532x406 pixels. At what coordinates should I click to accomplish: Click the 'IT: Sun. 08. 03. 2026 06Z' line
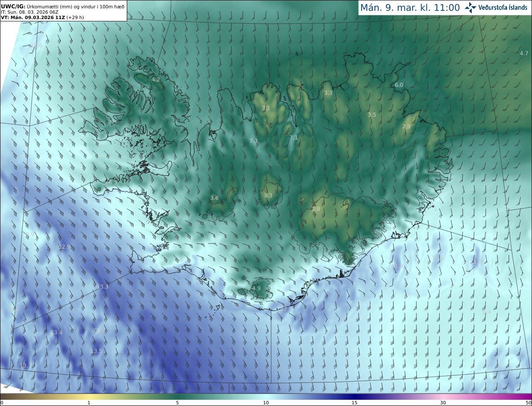[x=30, y=12]
